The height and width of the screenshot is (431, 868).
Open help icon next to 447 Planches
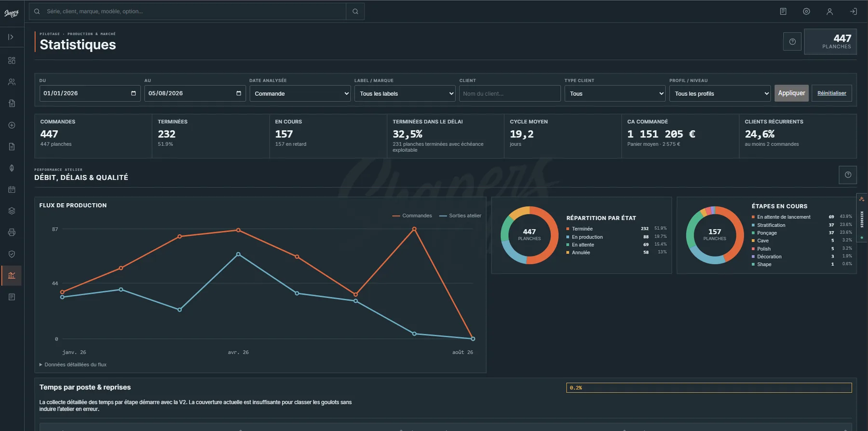click(x=792, y=41)
